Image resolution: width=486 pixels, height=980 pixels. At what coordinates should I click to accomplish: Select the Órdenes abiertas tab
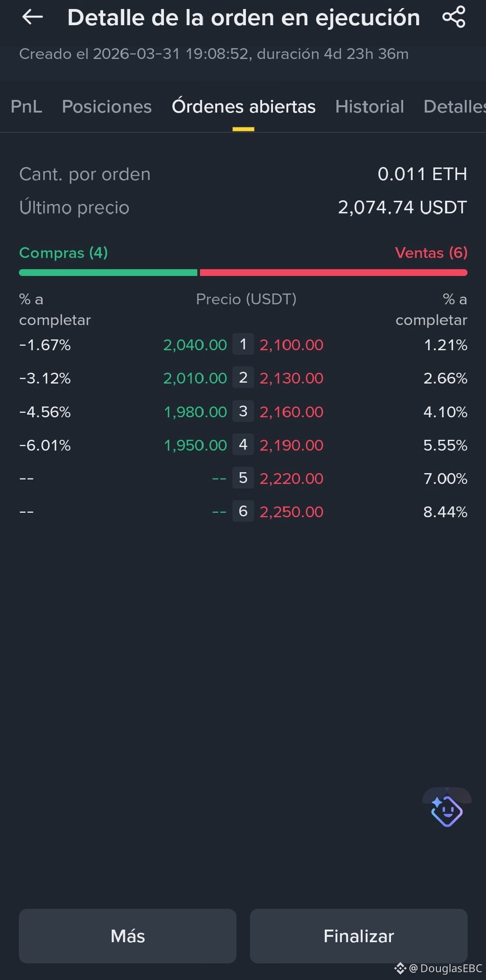click(244, 107)
